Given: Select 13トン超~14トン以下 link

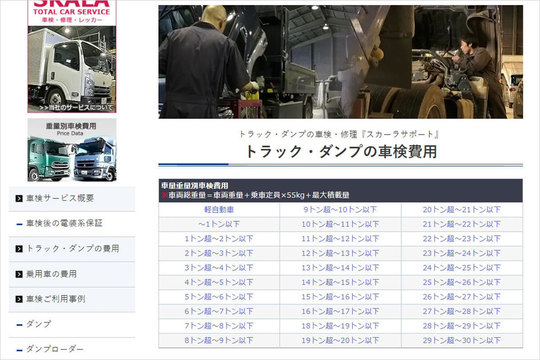Looking at the screenshot, I should click(340, 268).
